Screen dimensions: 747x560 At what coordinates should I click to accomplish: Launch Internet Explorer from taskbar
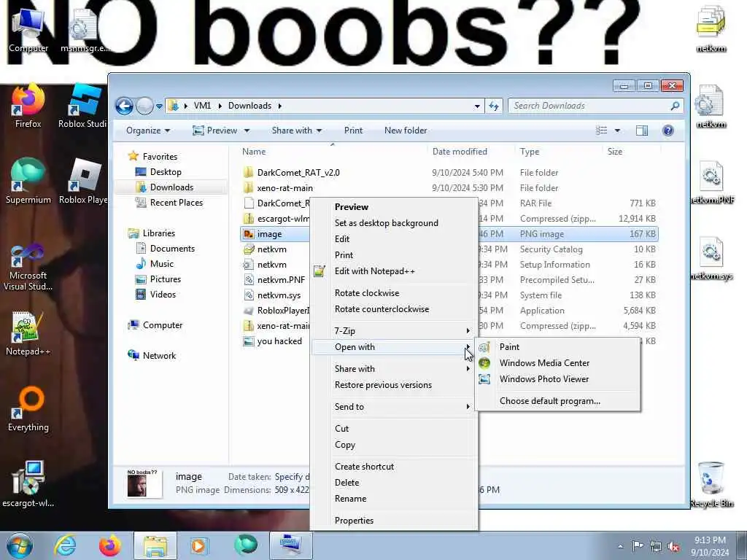pos(65,545)
